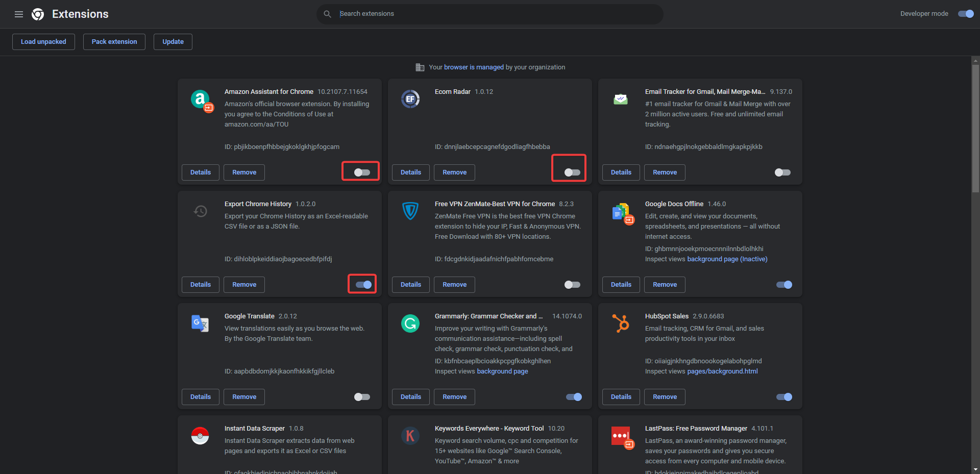Open Details for Ecom Radar
Image resolution: width=980 pixels, height=474 pixels.
tap(411, 172)
